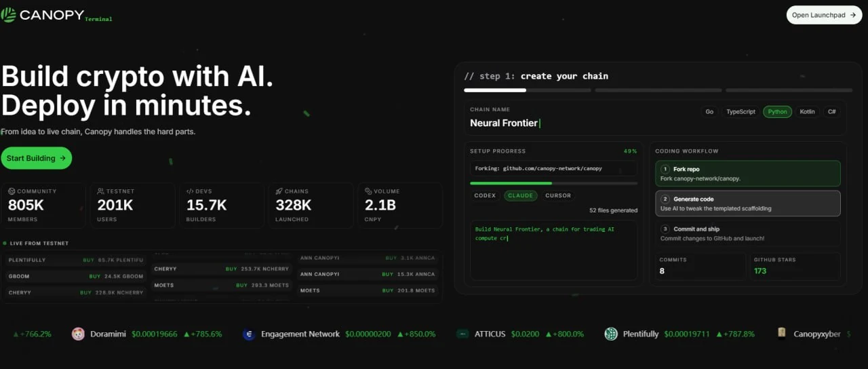This screenshot has width=868, height=369.
Task: Click the Canopyxyber token icon
Action: [782, 333]
